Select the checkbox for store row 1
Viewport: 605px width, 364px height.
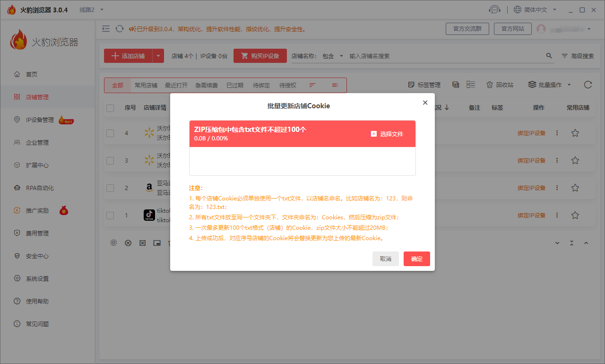click(110, 216)
